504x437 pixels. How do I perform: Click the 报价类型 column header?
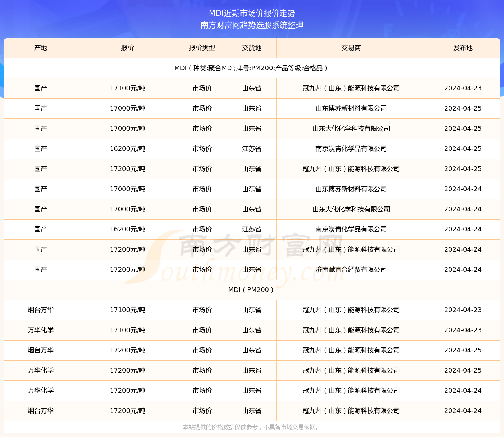tap(202, 48)
